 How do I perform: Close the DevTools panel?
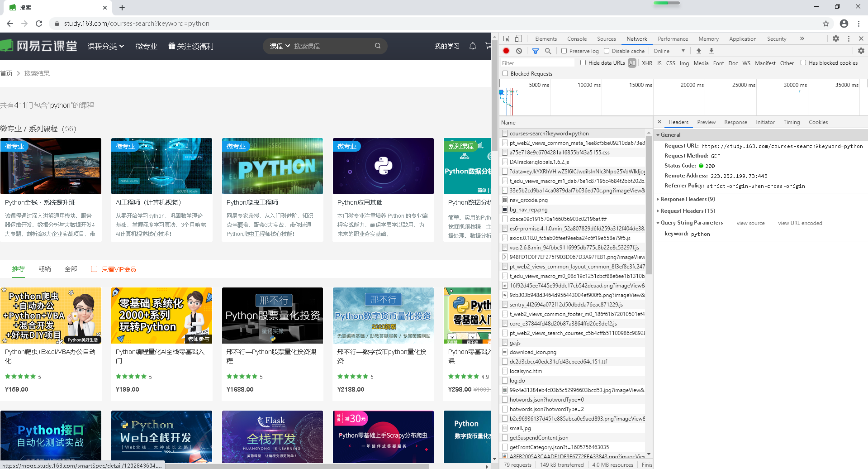(861, 39)
